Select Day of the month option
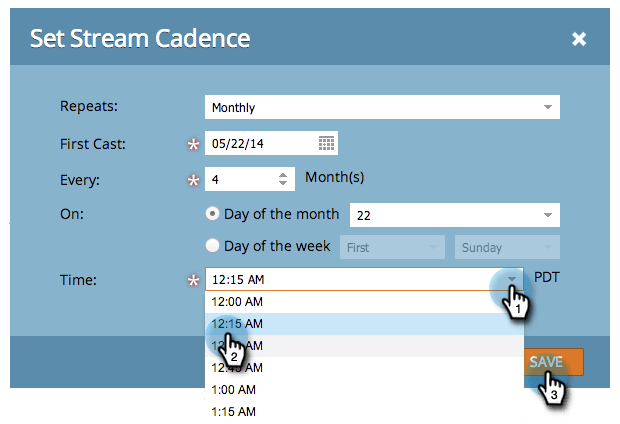620x424 pixels. [212, 214]
